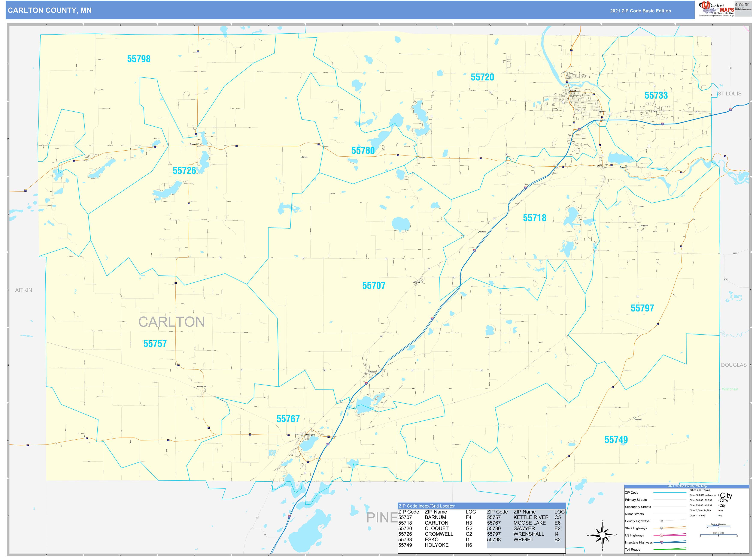
Task: Click the large 55780 ZIP label on map
Action: (x=363, y=150)
